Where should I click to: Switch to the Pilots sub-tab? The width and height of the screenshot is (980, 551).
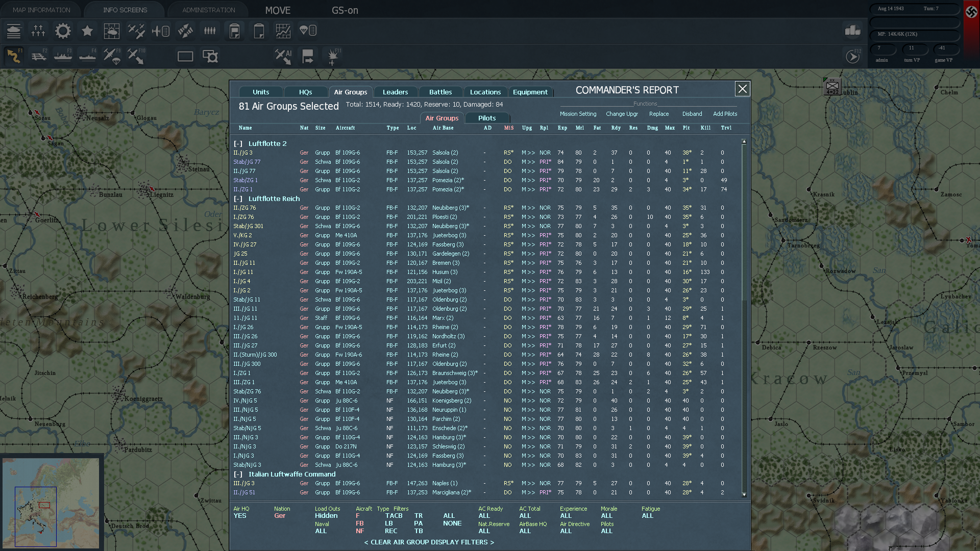pyautogui.click(x=486, y=118)
